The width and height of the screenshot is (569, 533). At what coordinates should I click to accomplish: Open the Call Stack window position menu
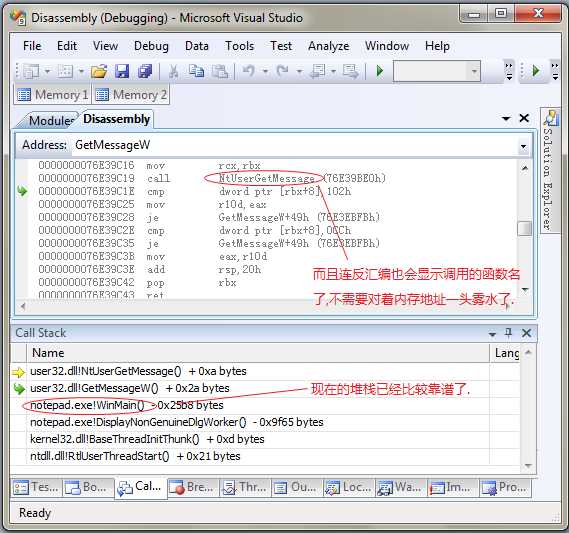point(492,334)
